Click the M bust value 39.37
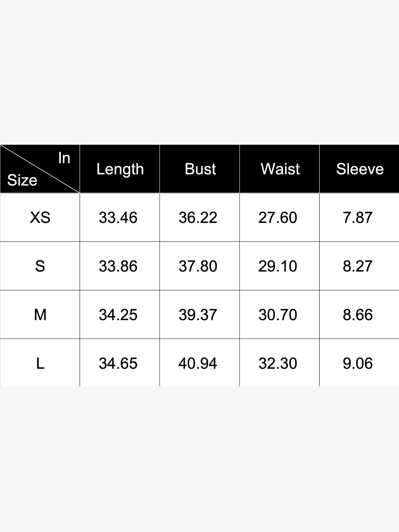This screenshot has height=532, width=399. tap(198, 315)
